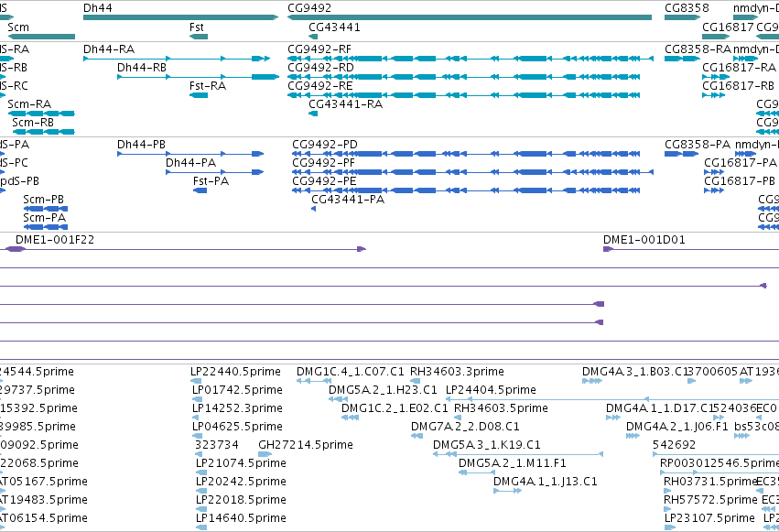The image size is (779, 532).
Task: Click the DMG5A.2_1.H23.C1 feature
Action: 338,400
